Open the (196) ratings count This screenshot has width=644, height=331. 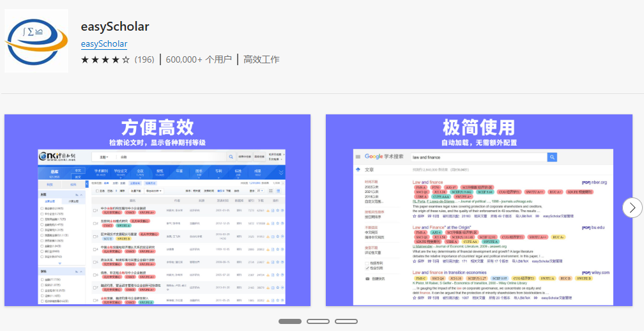point(144,59)
